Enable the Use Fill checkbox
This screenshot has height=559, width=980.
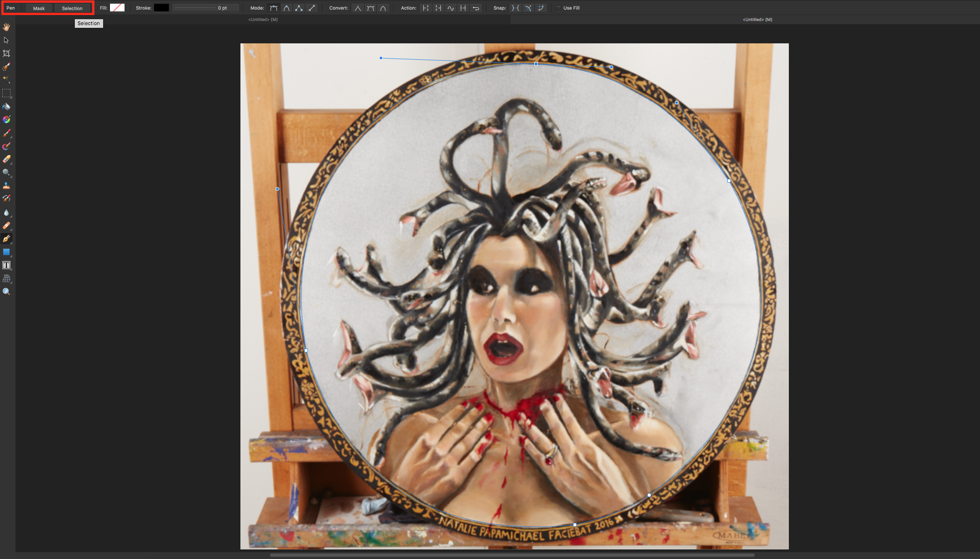558,8
